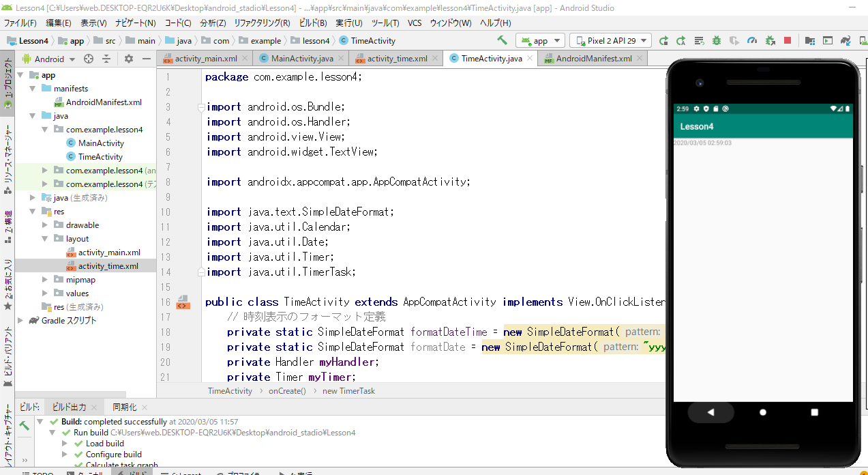Image resolution: width=868 pixels, height=475 pixels.
Task: Collapse the layout folder
Action: (45, 239)
